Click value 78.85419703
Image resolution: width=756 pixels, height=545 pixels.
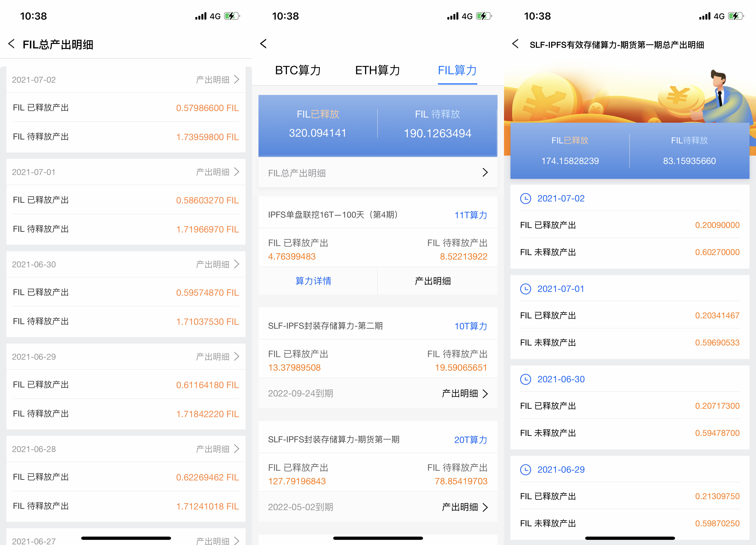(461, 481)
